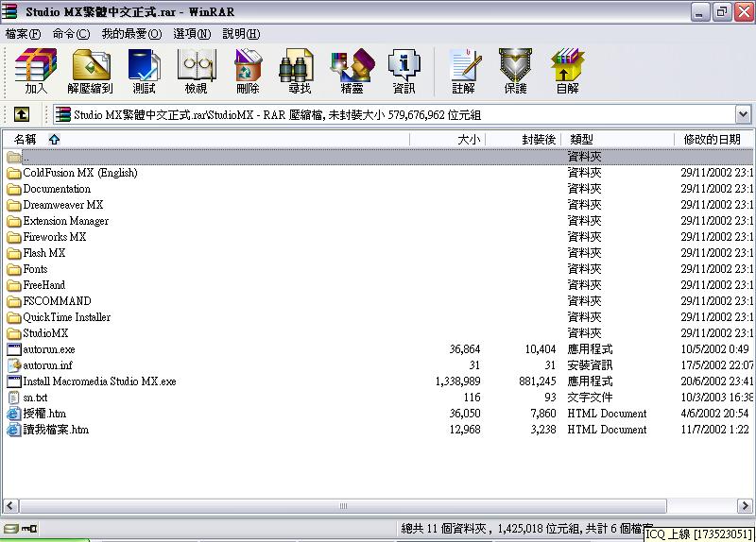Click the date 10/3/2003 for sn.txt
756x542 pixels.
point(716,398)
